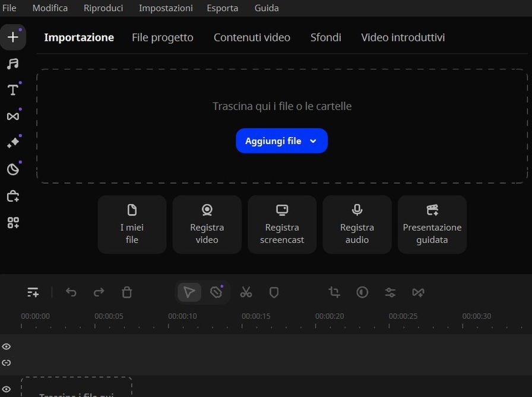Delete the selected clip with the trash icon
This screenshot has width=532, height=397.
pos(126,292)
